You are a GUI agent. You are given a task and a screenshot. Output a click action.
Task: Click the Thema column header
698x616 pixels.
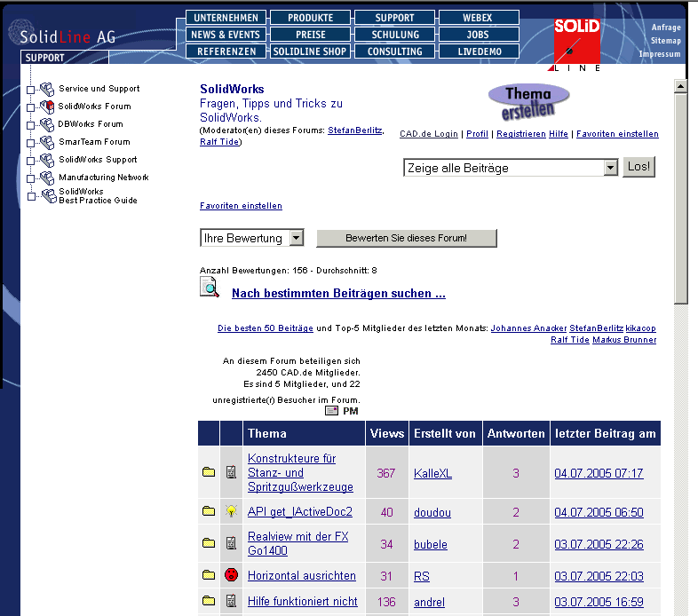point(304,433)
